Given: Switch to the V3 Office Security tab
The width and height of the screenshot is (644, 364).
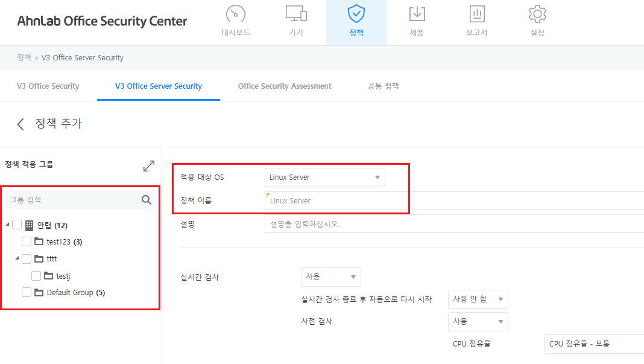Looking at the screenshot, I should (48, 86).
